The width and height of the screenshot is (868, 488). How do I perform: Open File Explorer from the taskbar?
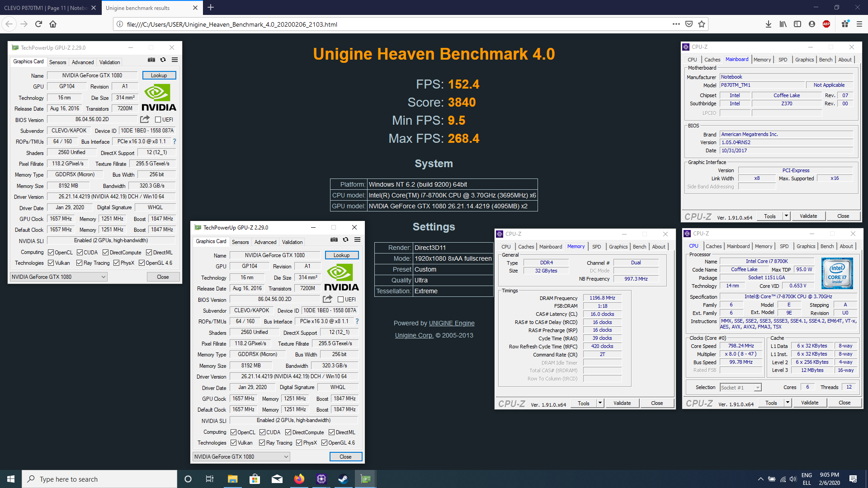tap(232, 479)
